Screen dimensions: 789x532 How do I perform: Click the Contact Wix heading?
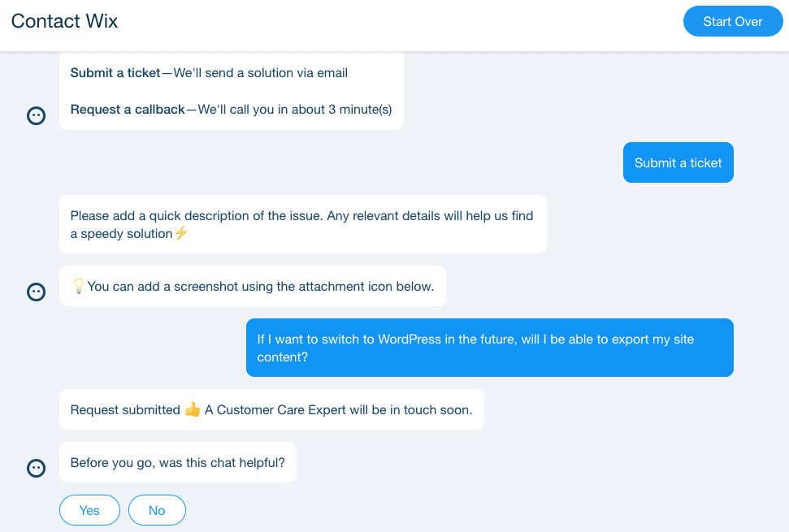tap(64, 21)
